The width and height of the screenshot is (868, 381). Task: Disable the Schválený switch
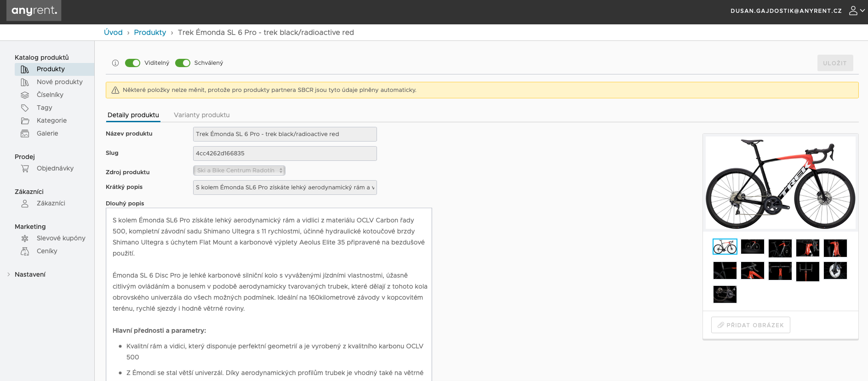[183, 63]
